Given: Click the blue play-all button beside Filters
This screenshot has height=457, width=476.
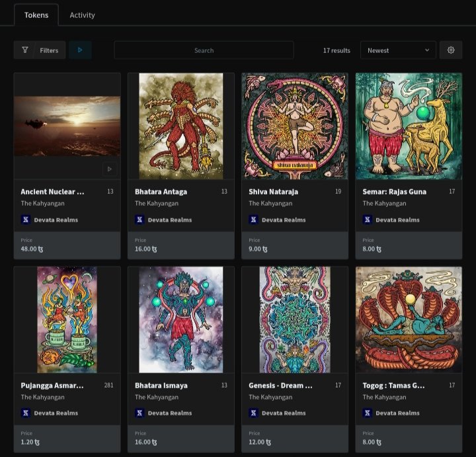Looking at the screenshot, I should (80, 50).
